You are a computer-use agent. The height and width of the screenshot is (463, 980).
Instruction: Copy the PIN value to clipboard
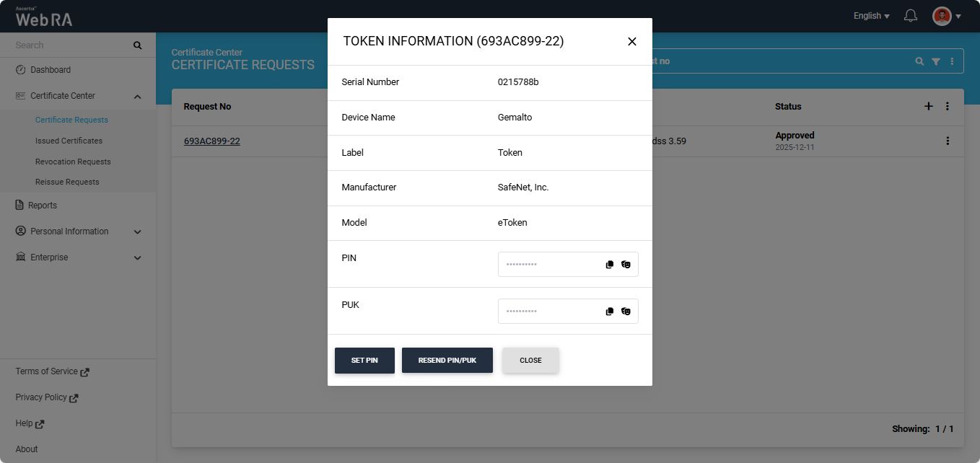point(609,265)
